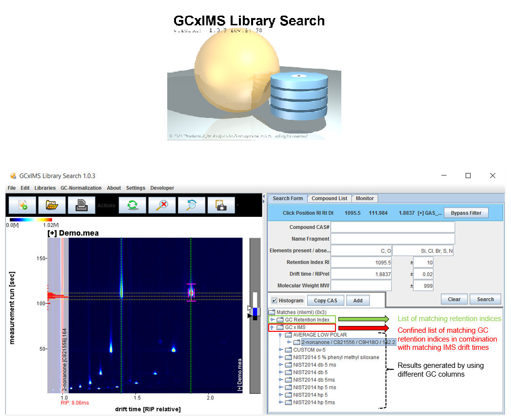The height and width of the screenshot is (420, 511).
Task: Open the Settings menu
Action: click(136, 188)
